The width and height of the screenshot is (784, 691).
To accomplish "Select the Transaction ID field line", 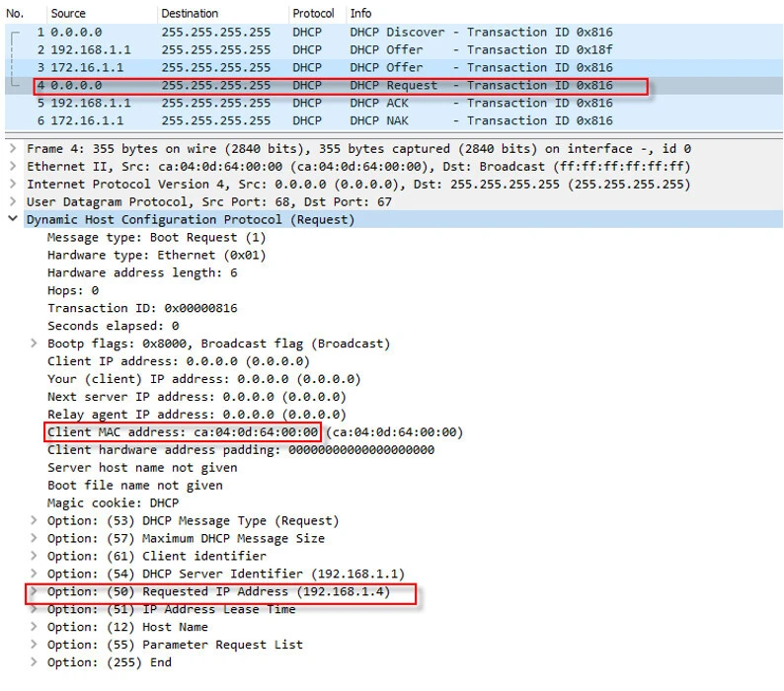I will (x=142, y=309).
